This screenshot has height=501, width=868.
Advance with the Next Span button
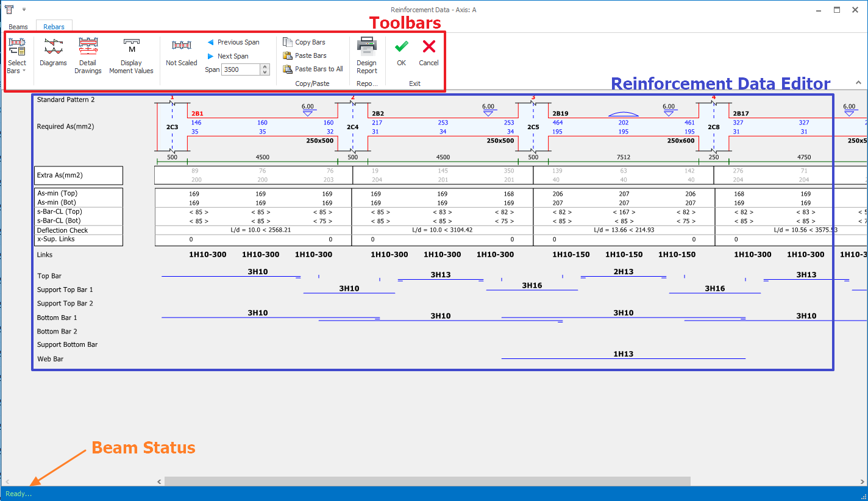point(230,55)
